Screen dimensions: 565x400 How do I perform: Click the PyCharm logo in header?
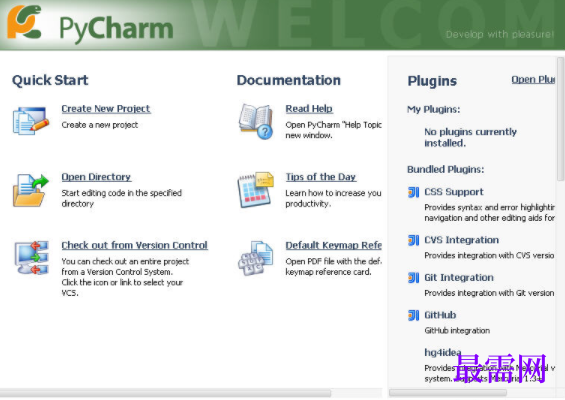pos(24,22)
